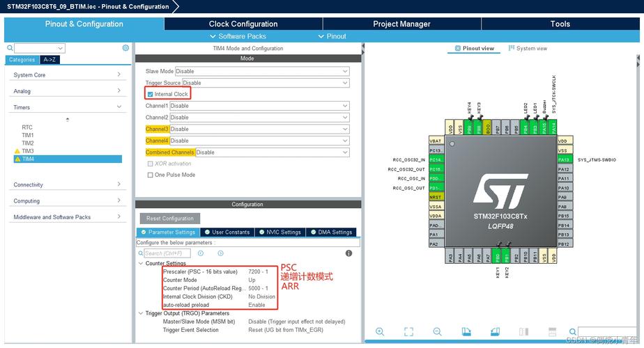Open the Channel1 dropdown
This screenshot has height=348, width=644.
click(x=259, y=106)
